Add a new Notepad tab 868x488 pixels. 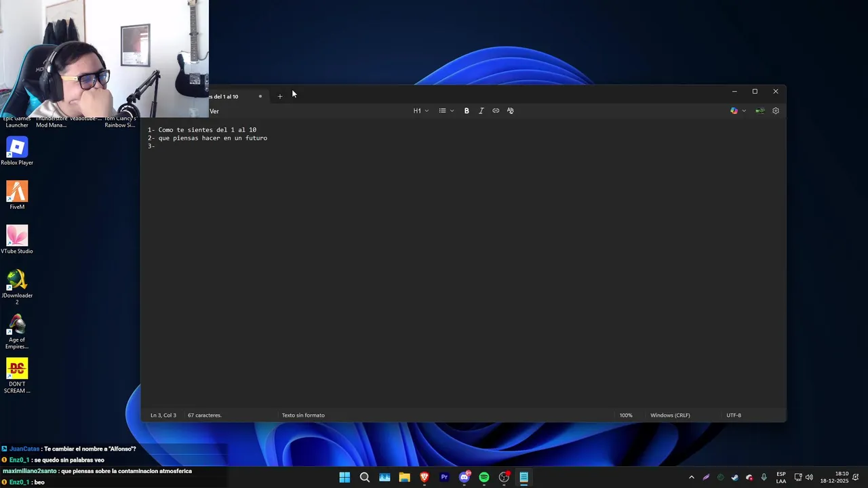click(279, 96)
